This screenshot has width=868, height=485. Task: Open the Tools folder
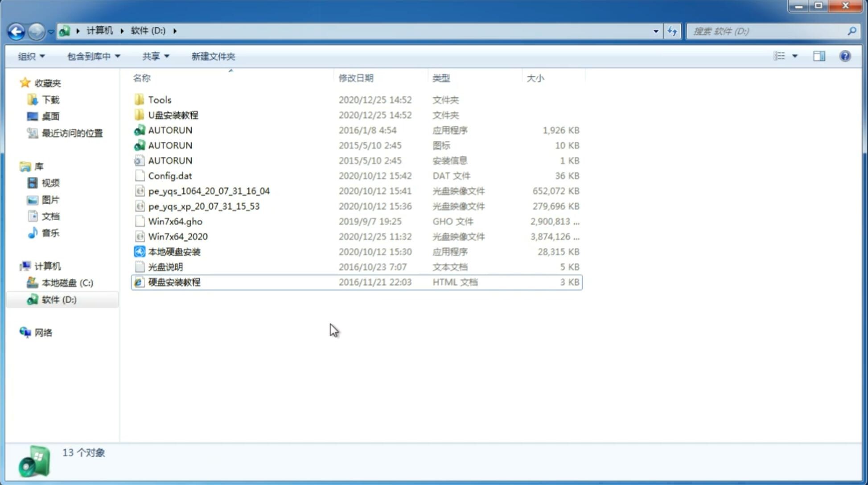pyautogui.click(x=159, y=99)
